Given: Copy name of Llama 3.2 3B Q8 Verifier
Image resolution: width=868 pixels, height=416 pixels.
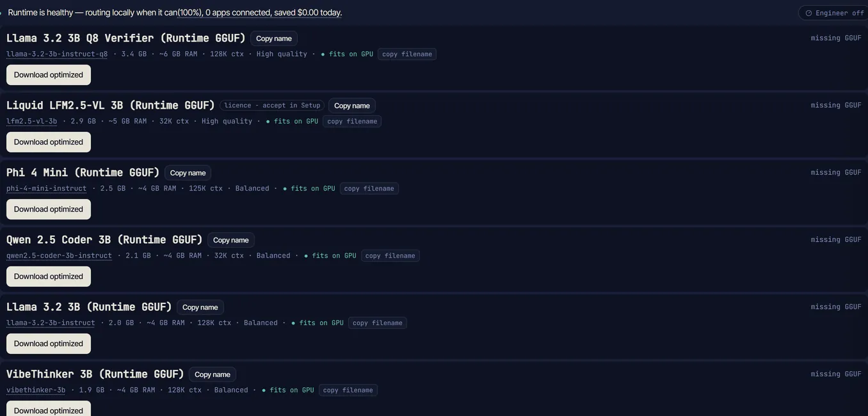Looking at the screenshot, I should (x=274, y=38).
